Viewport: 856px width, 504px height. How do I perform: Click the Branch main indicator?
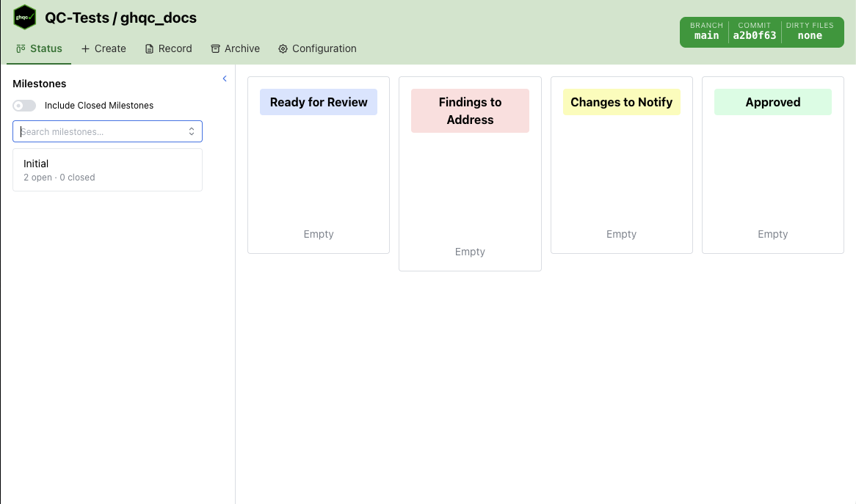pos(706,32)
